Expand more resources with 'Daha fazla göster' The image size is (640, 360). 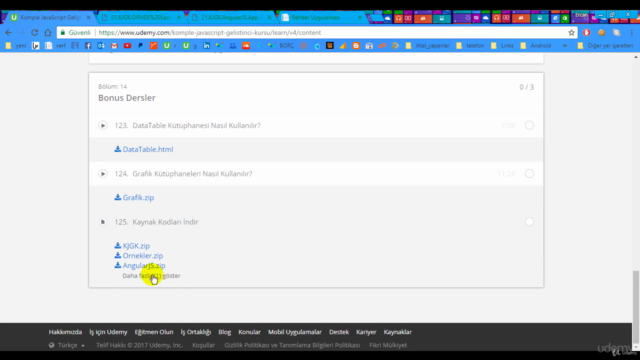[x=151, y=276]
